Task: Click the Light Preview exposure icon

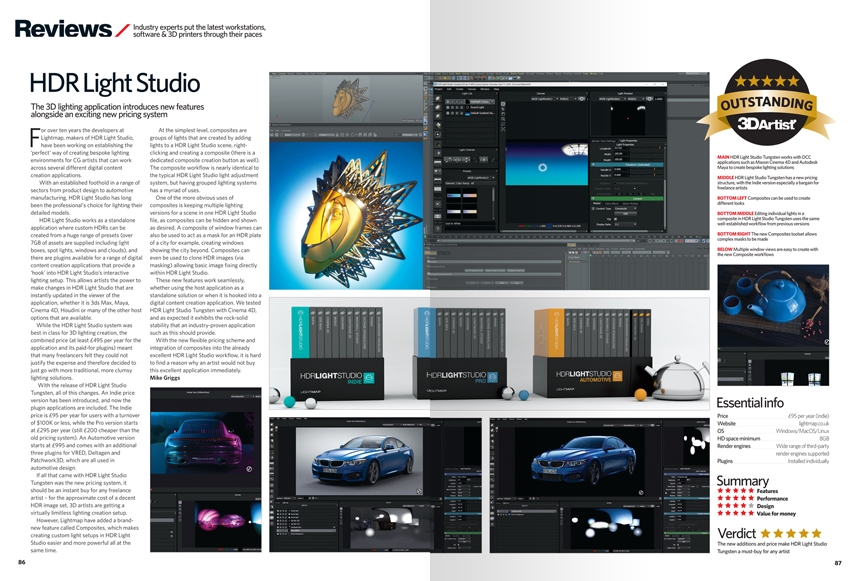Action: point(649,99)
